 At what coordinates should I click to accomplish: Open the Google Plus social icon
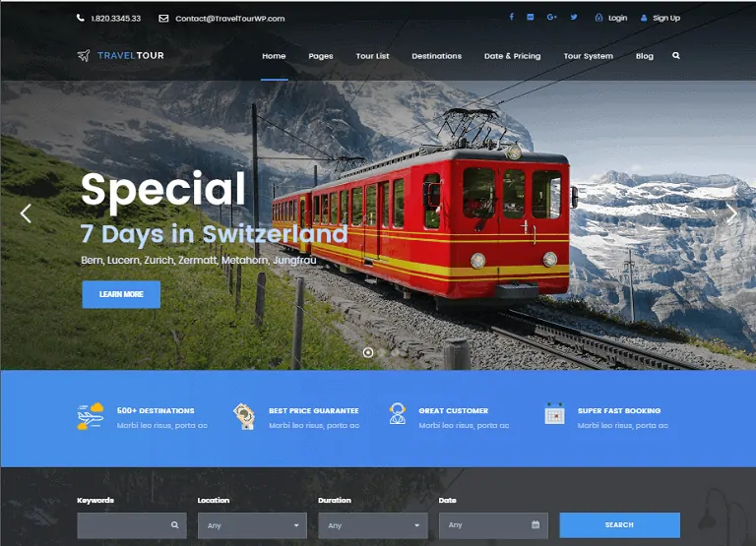point(551,17)
